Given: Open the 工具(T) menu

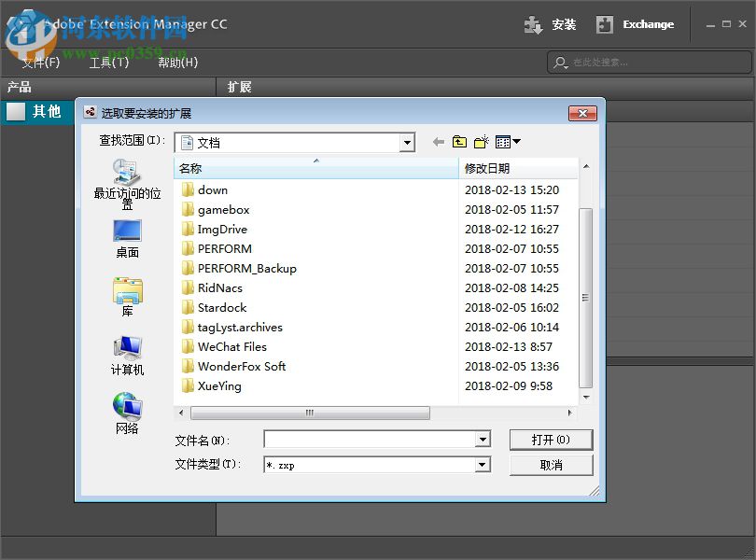Looking at the screenshot, I should [x=109, y=63].
